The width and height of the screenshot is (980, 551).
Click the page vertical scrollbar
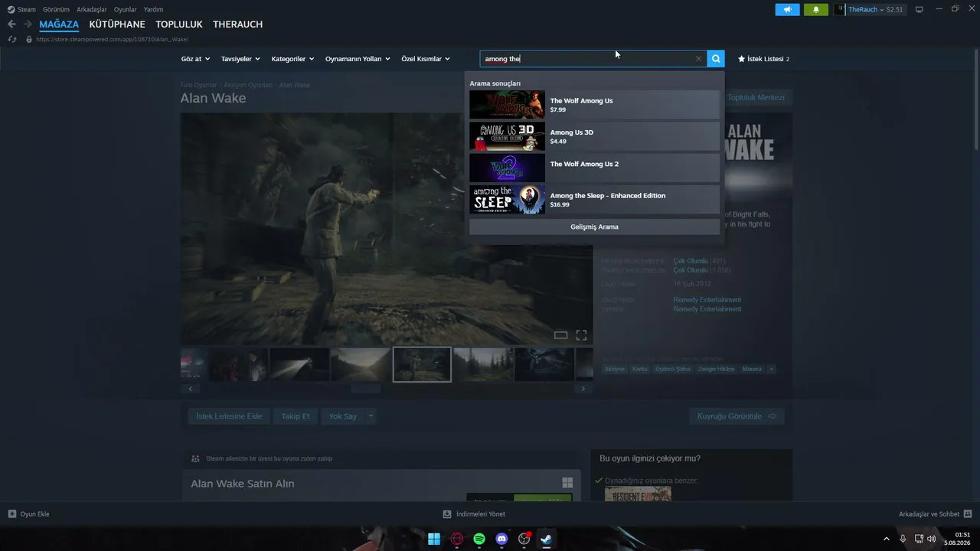tap(976, 99)
